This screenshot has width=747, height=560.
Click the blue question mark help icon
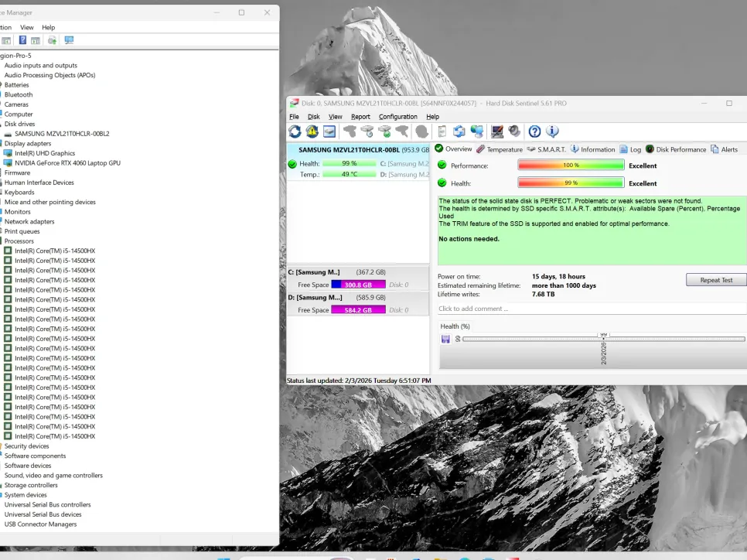(x=534, y=132)
